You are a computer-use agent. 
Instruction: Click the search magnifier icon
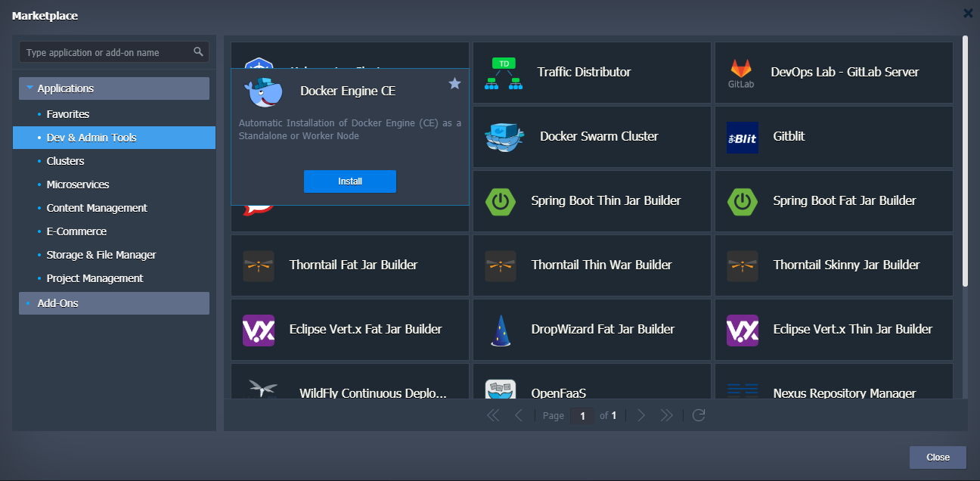(198, 52)
